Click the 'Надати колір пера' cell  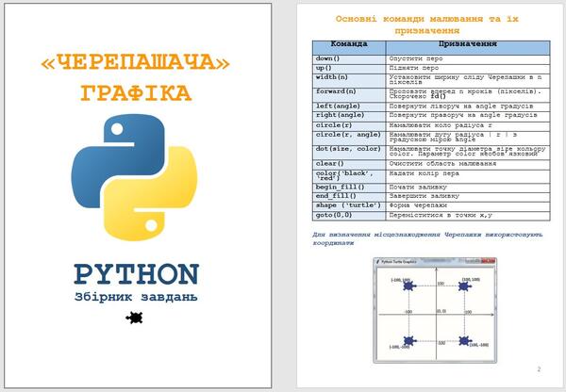pyautogui.click(x=468, y=176)
